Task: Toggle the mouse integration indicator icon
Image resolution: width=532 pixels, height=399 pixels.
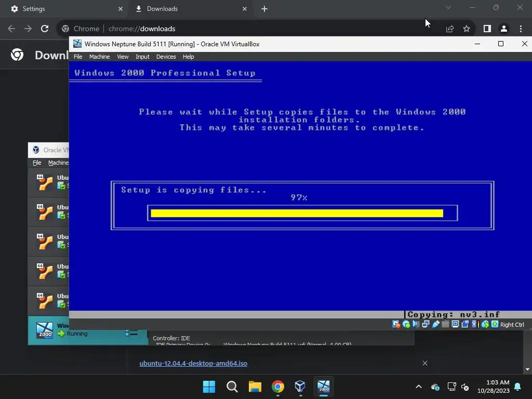Action: [x=485, y=324]
